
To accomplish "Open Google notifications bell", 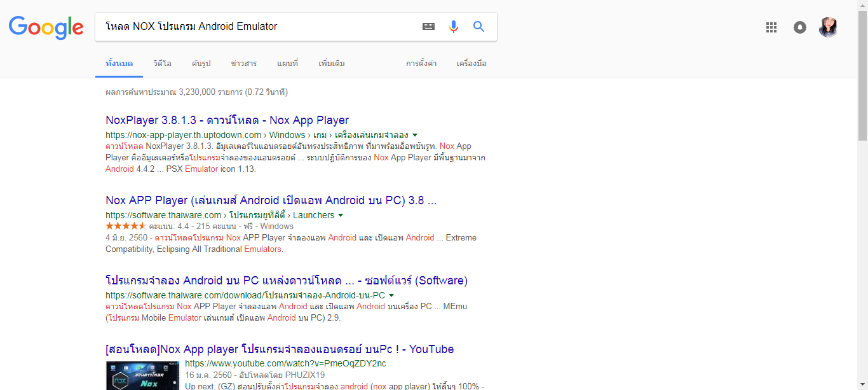I will (800, 27).
